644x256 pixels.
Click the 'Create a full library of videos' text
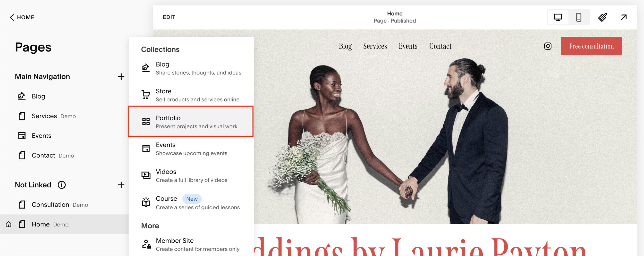(191, 180)
